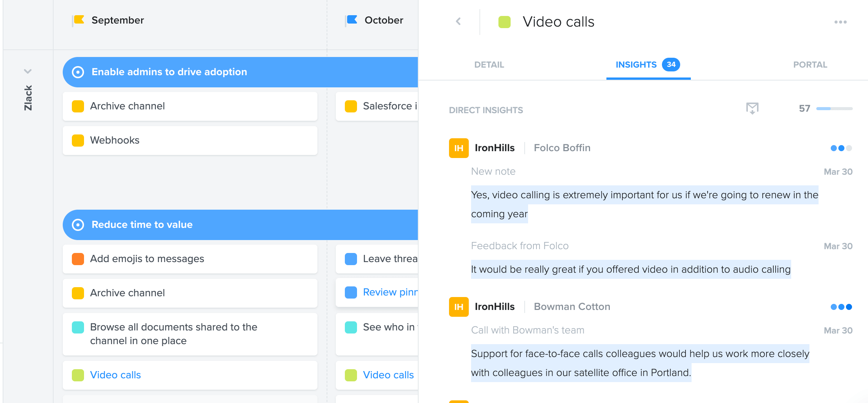The image size is (868, 403).
Task: Click the New note title
Action: 493,171
